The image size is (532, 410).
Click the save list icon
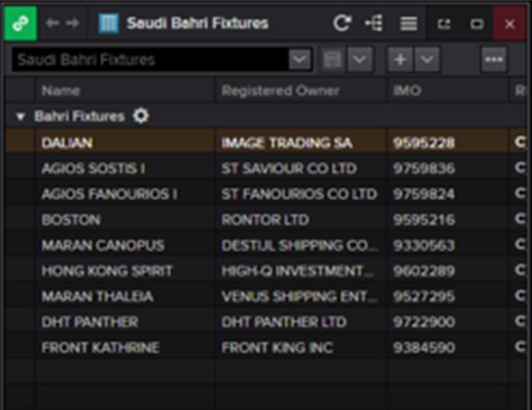(x=332, y=60)
